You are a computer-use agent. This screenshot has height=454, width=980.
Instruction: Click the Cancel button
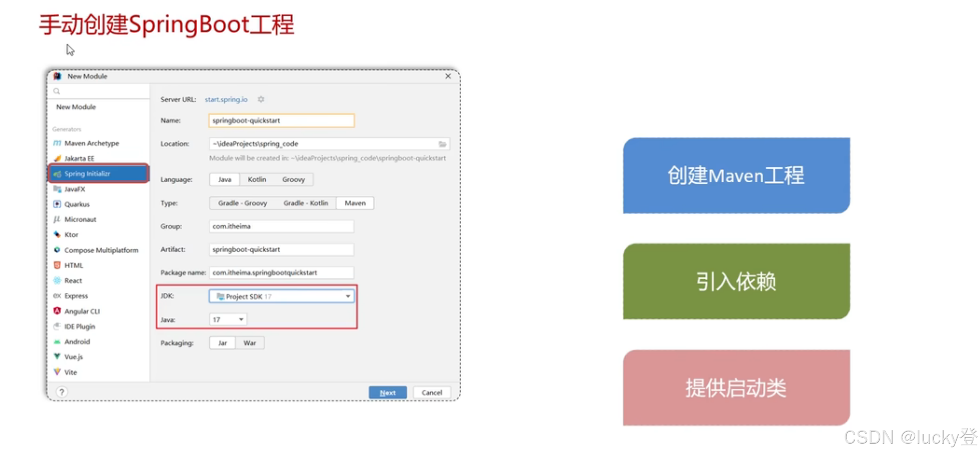[432, 392]
